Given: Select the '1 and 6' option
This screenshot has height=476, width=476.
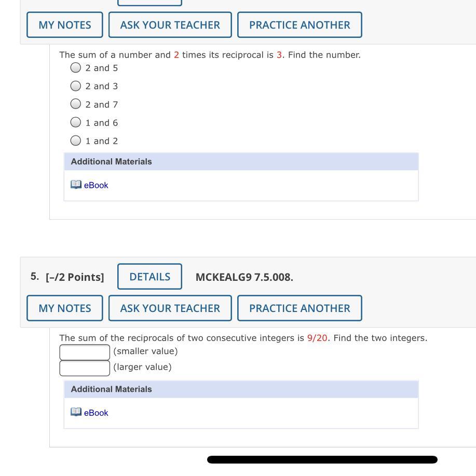Looking at the screenshot, I should 76,123.
